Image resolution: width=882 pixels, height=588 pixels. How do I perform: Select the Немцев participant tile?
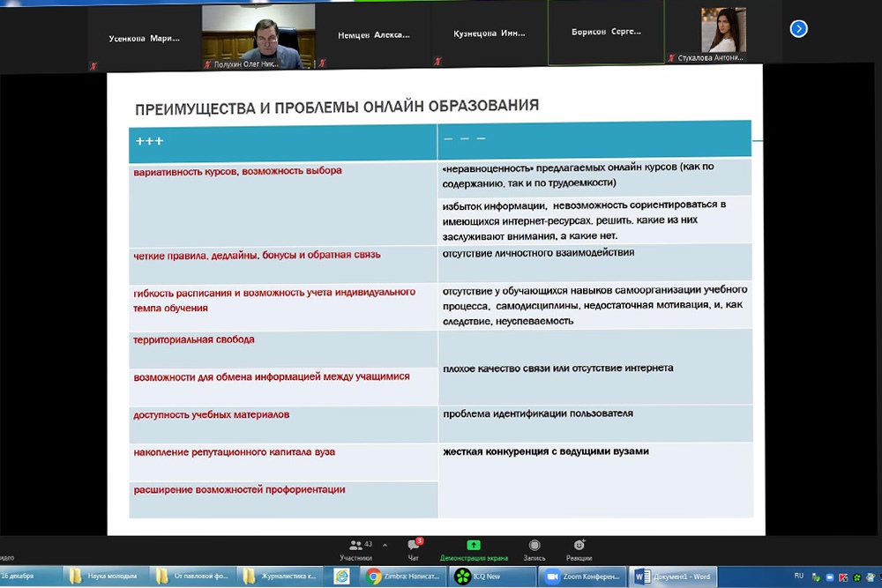(373, 35)
